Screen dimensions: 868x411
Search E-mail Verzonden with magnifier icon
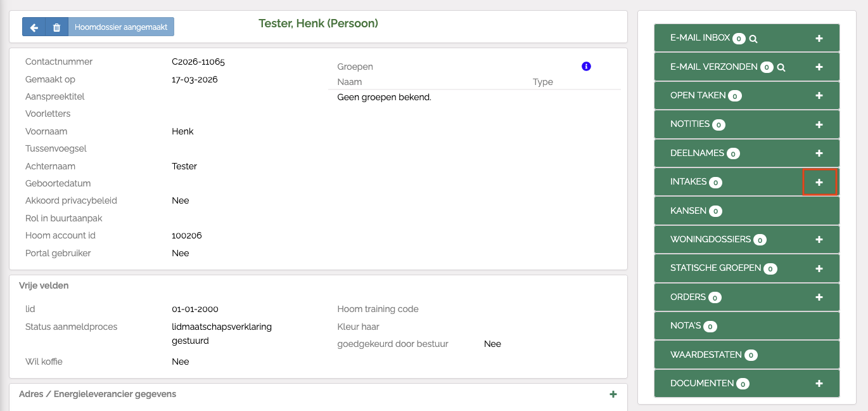pos(781,67)
